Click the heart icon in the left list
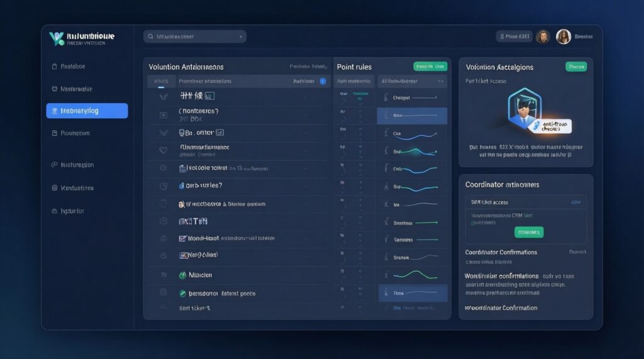 pyautogui.click(x=164, y=150)
